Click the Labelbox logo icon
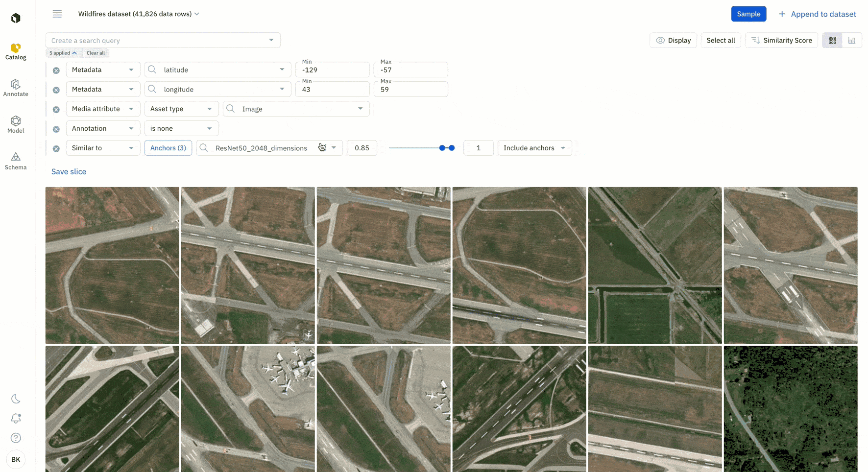 [16, 18]
